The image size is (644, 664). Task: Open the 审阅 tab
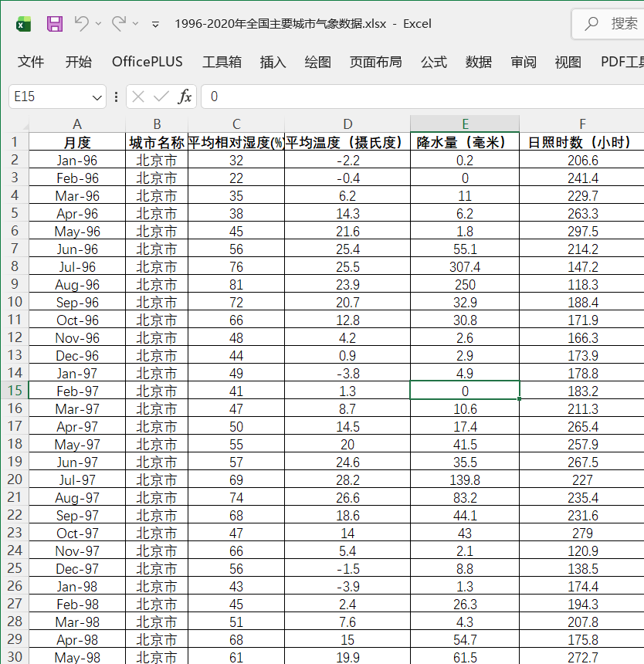coord(524,62)
